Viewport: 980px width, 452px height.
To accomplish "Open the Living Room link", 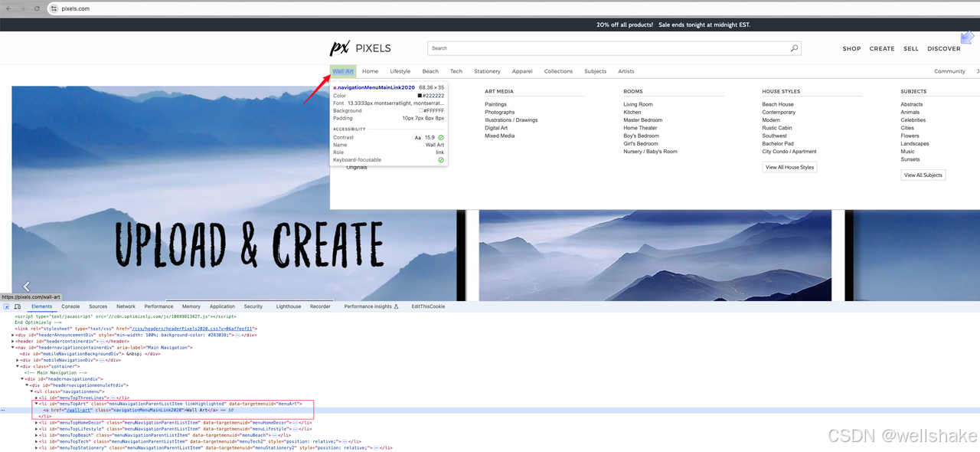I will coord(638,104).
